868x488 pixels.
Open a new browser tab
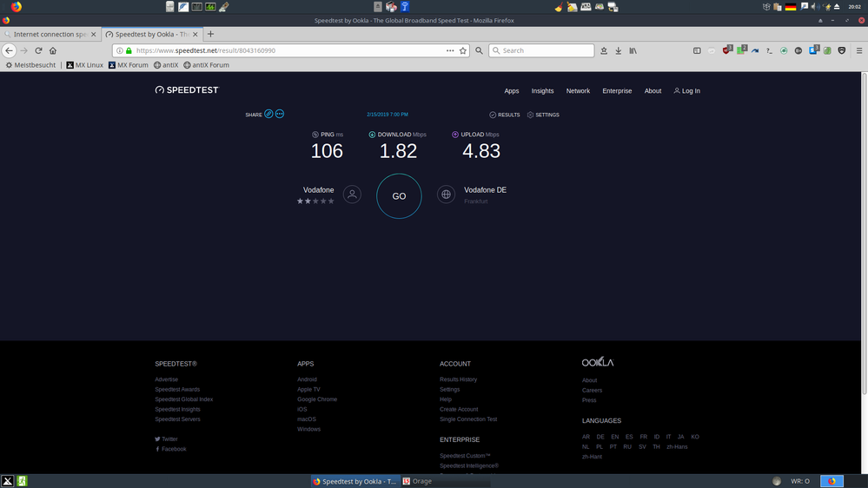210,34
